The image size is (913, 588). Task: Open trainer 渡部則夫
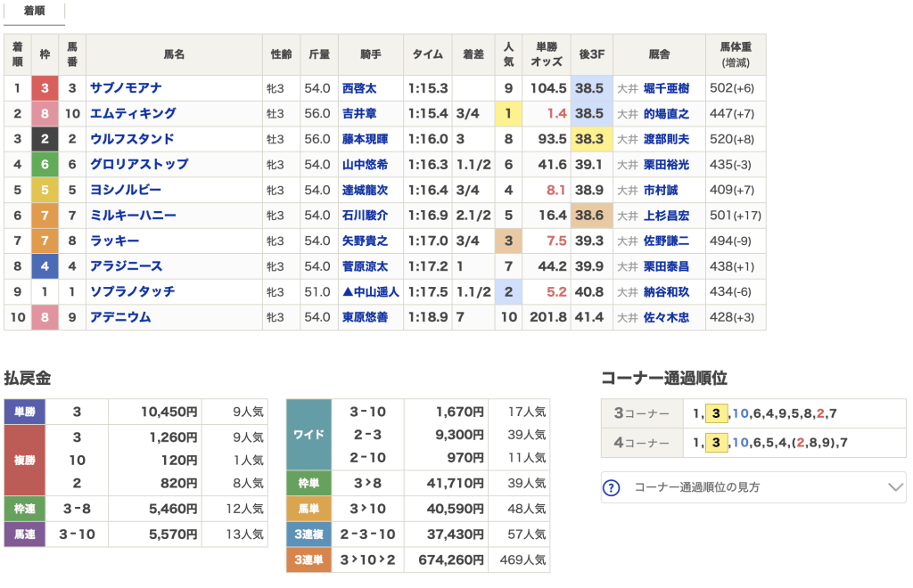(x=666, y=139)
